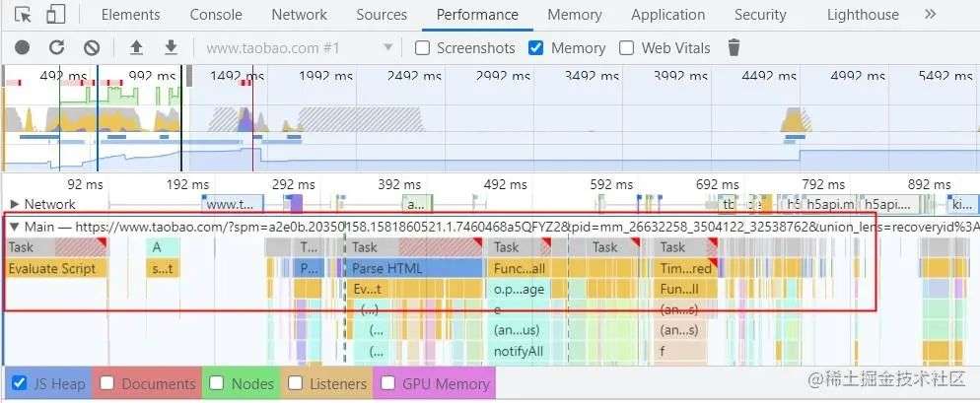980x403 pixels.
Task: Enable the Web Vitals checkbox
Action: pos(626,48)
